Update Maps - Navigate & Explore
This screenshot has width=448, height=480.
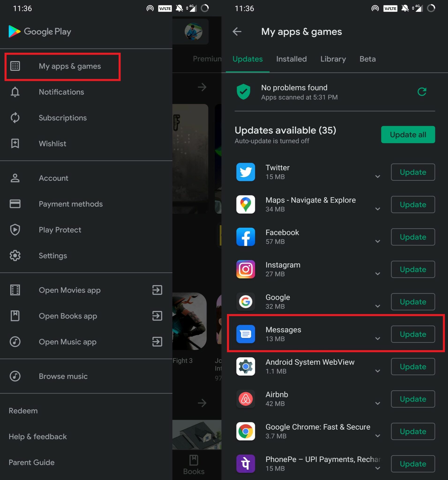pos(413,205)
